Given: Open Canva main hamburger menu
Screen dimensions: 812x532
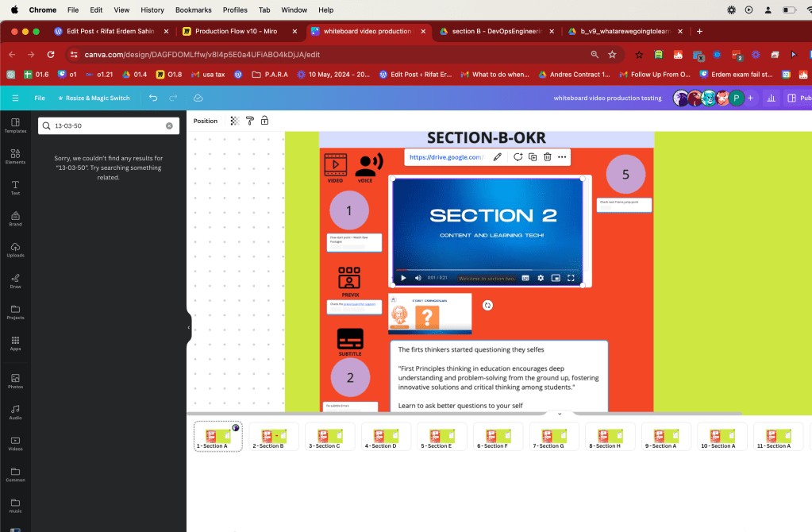Looking at the screenshot, I should tap(15, 98).
